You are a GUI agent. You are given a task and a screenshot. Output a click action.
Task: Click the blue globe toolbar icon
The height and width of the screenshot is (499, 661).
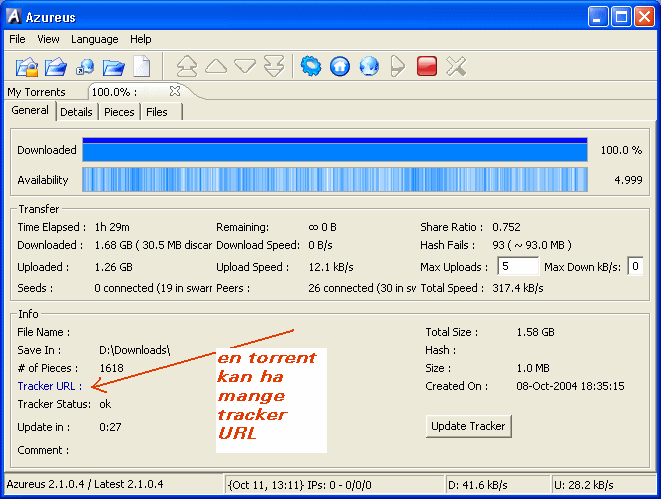pyautogui.click(x=369, y=67)
